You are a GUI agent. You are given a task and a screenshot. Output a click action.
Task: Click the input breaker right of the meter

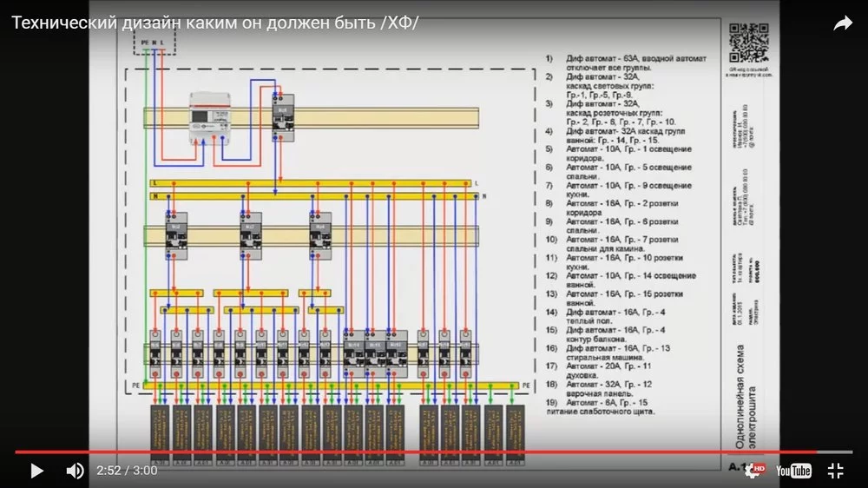281,115
